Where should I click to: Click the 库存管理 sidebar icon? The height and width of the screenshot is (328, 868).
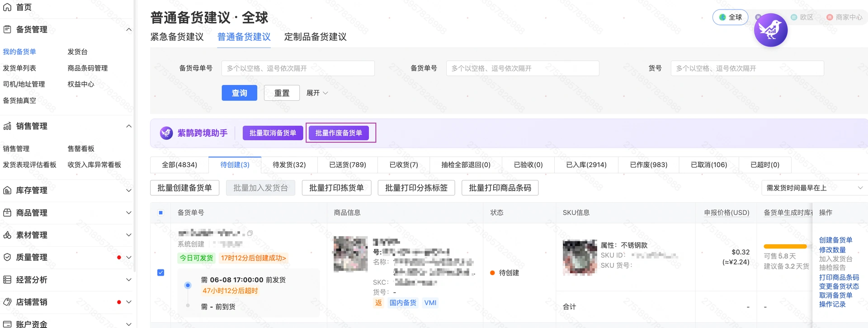point(7,190)
